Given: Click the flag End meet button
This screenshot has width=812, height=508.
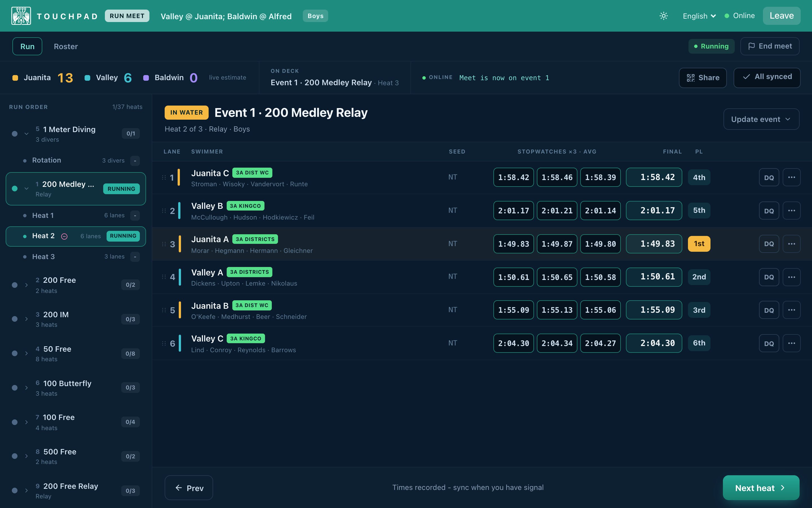Looking at the screenshot, I should [x=770, y=46].
